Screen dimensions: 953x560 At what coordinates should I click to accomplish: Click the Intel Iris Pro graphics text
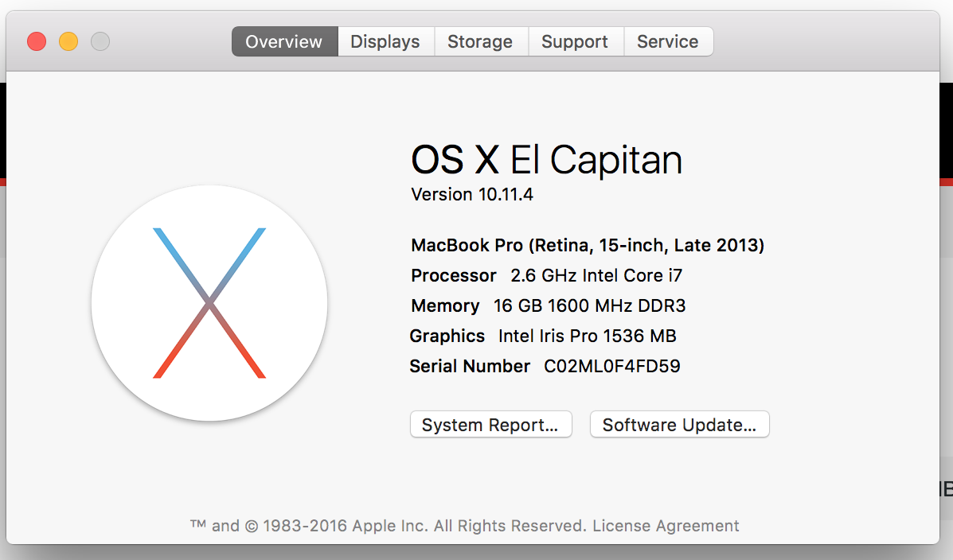click(x=587, y=336)
